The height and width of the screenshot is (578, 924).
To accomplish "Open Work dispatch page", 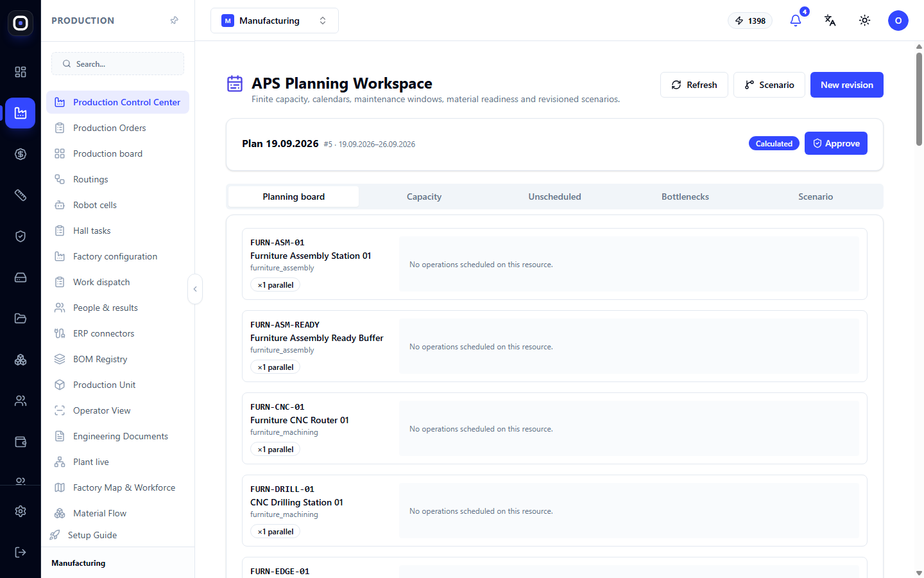I will (117, 282).
